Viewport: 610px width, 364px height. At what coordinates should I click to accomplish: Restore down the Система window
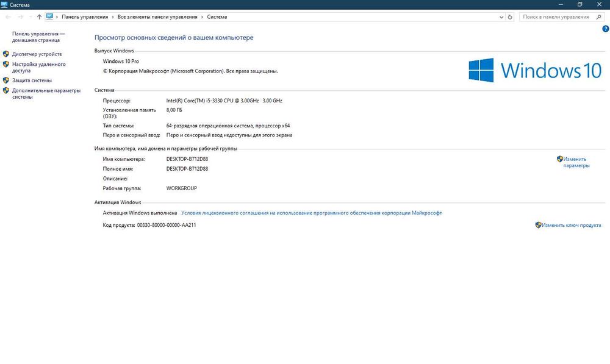tap(579, 5)
